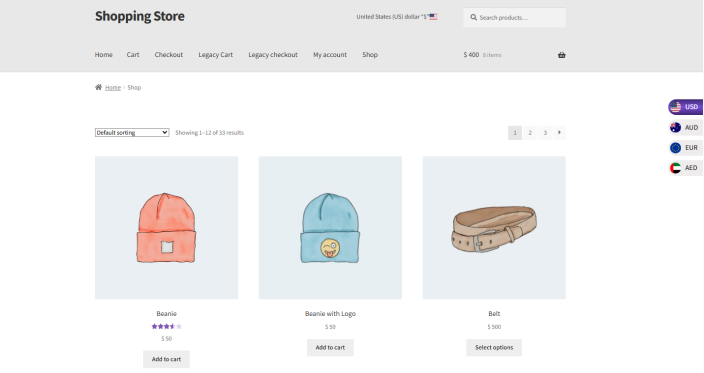Add Beanie with Logo to cart
Image resolution: width=704 pixels, height=373 pixels.
tap(330, 347)
